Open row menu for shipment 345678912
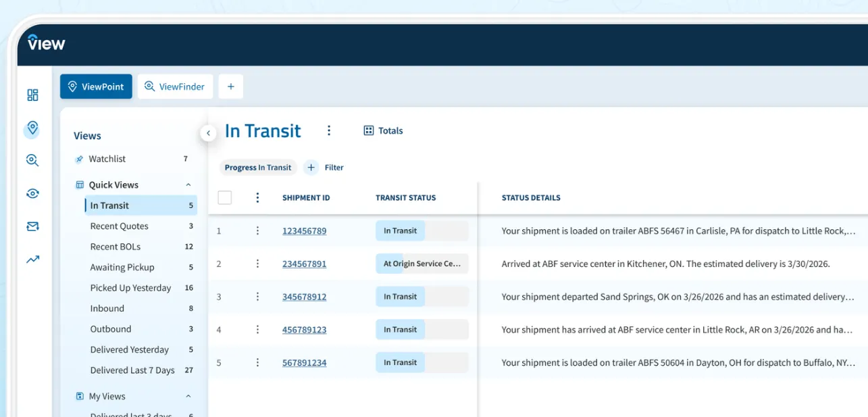This screenshot has width=868, height=417. [x=257, y=297]
